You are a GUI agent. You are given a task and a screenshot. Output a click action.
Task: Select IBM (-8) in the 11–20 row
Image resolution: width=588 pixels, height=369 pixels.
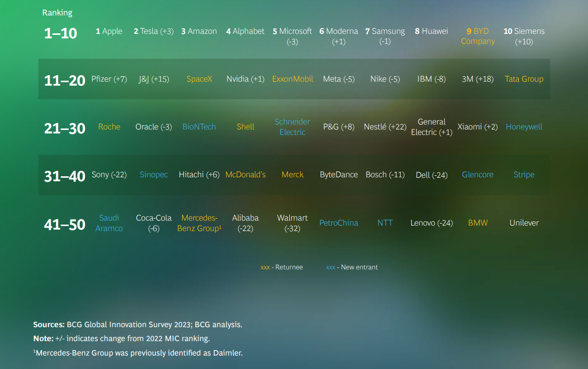coord(432,79)
